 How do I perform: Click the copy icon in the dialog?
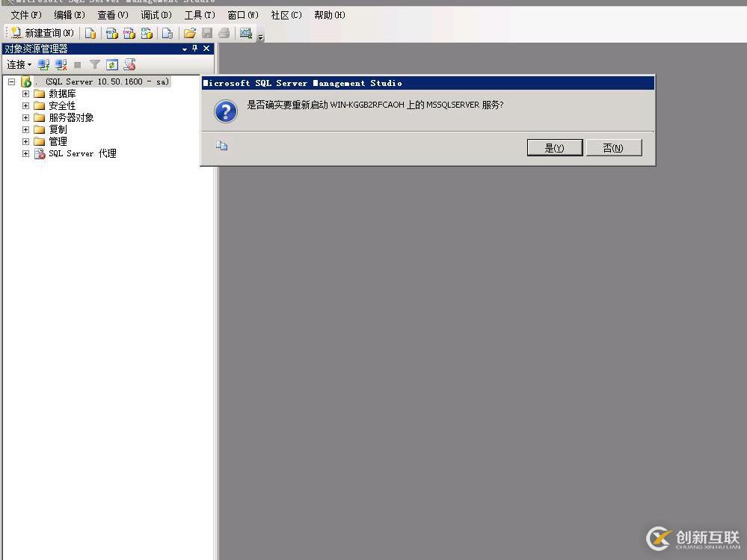click(x=221, y=147)
